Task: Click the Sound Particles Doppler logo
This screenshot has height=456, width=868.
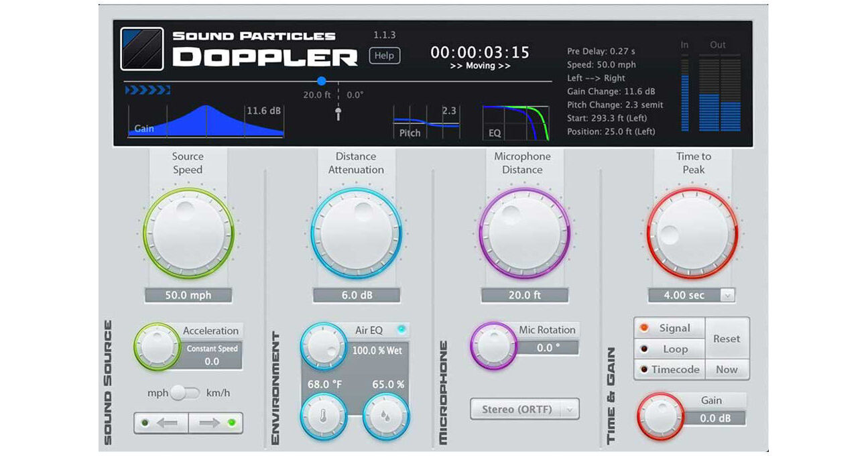Action: (x=141, y=47)
